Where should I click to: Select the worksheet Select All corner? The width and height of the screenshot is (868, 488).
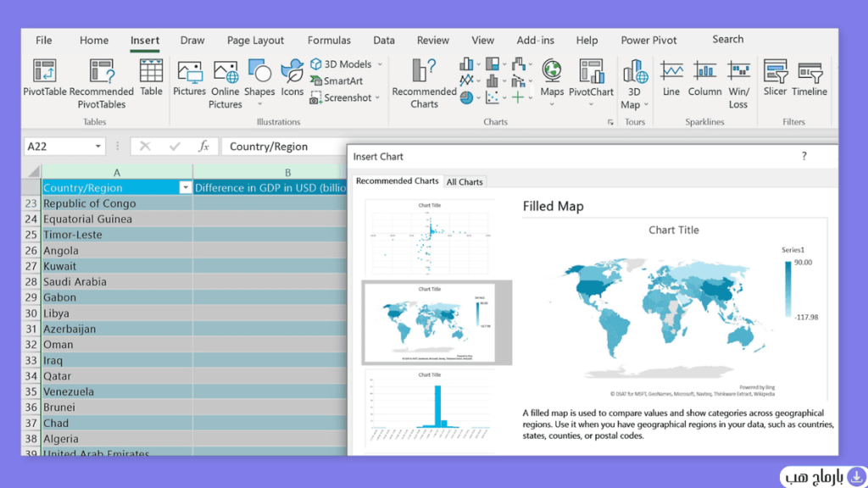[x=32, y=171]
